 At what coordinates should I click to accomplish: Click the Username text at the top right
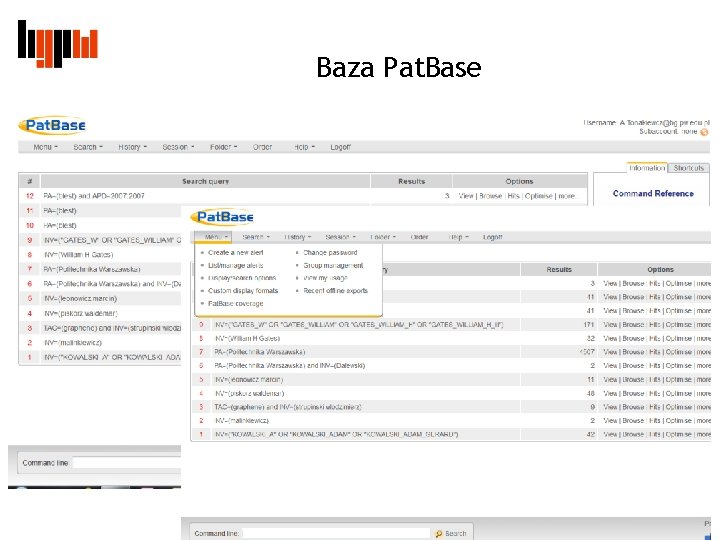pos(647,123)
